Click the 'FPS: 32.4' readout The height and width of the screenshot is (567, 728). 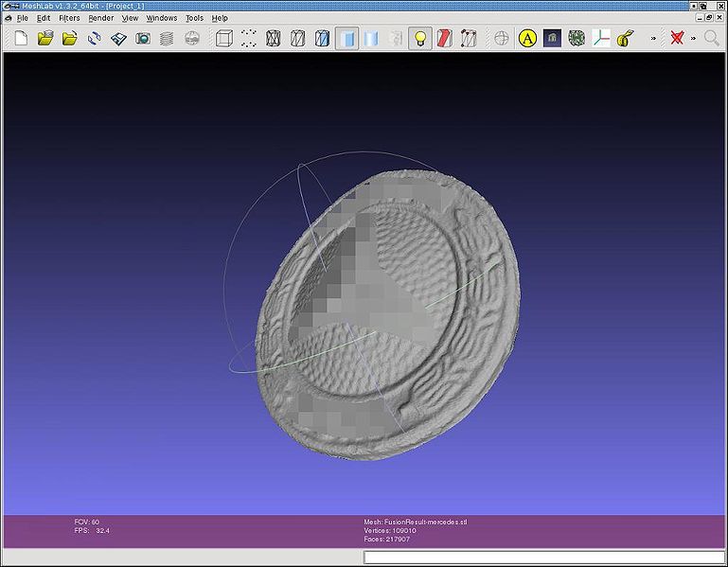tap(92, 531)
